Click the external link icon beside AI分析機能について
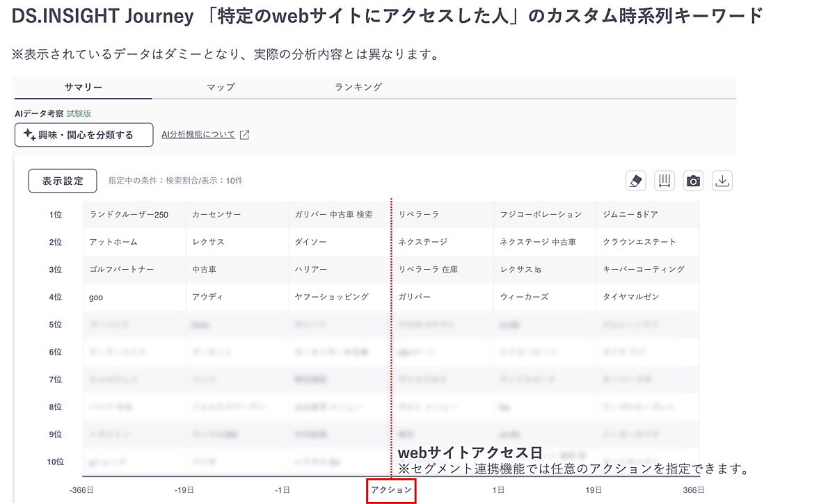The width and height of the screenshot is (835, 504). click(244, 135)
